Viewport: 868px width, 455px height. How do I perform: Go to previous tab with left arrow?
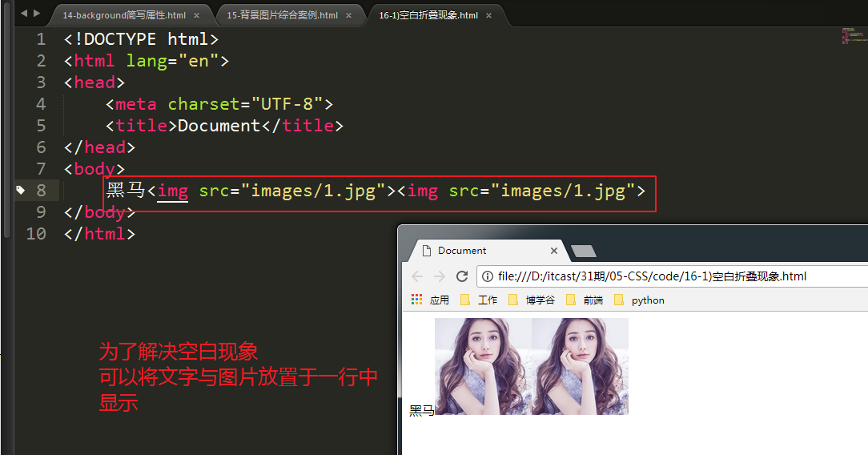coord(23,14)
